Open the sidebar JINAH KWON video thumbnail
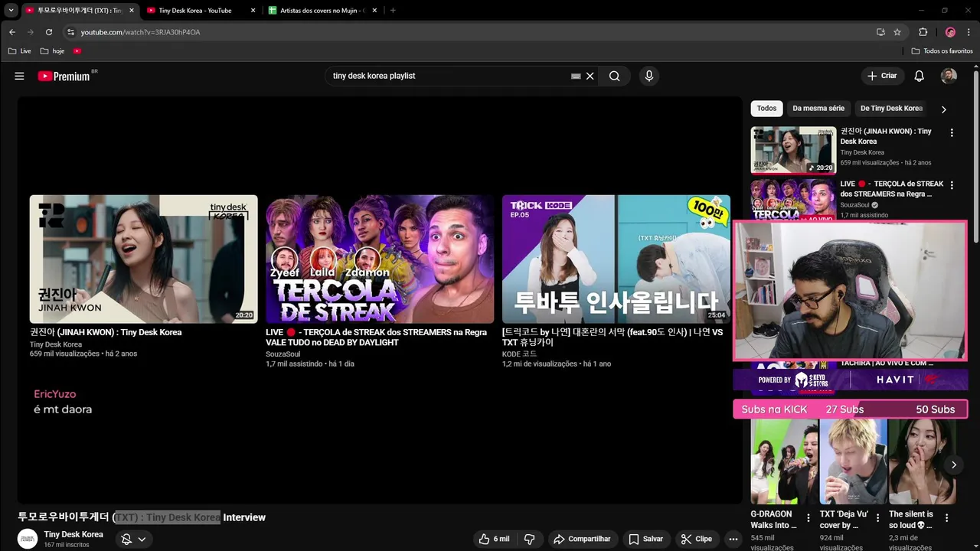Image resolution: width=980 pixels, height=551 pixels. pos(793,150)
